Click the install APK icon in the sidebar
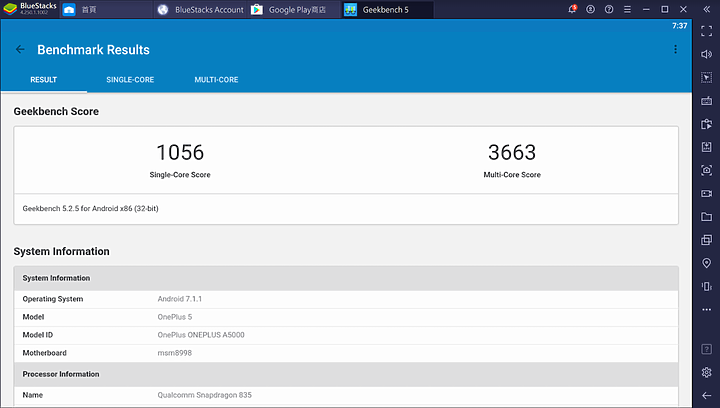 pos(706,147)
